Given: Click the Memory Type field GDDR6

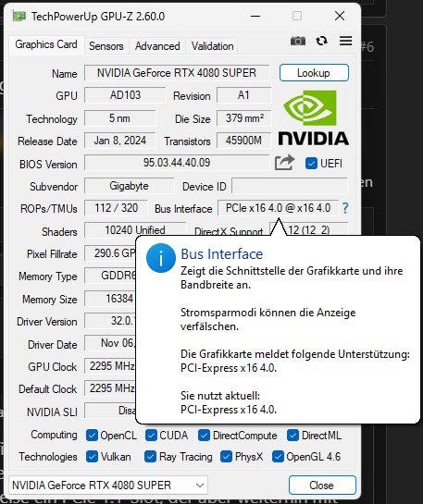Looking at the screenshot, I should [x=110, y=276].
